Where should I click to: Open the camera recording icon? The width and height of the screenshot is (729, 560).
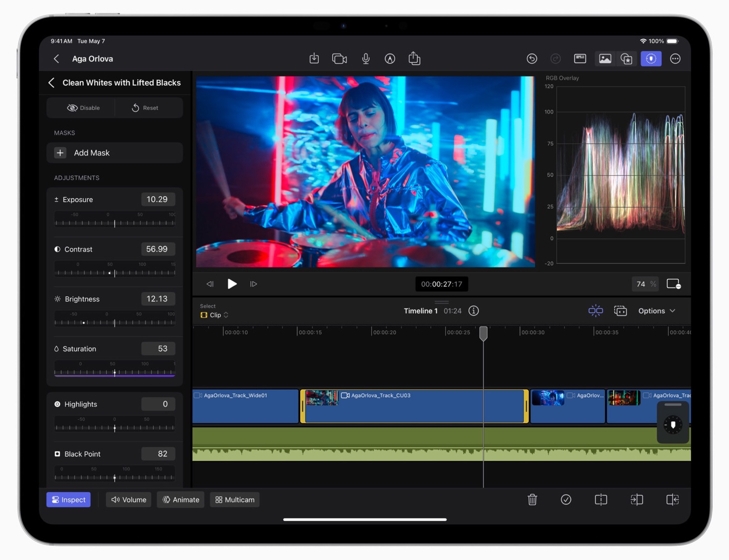pos(339,59)
